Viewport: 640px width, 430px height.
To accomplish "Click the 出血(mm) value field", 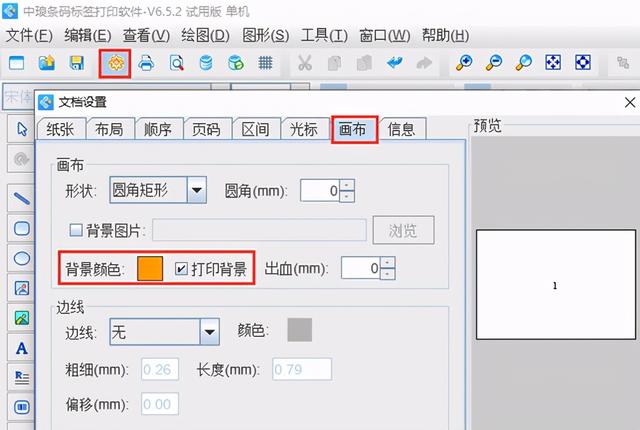I will click(361, 268).
